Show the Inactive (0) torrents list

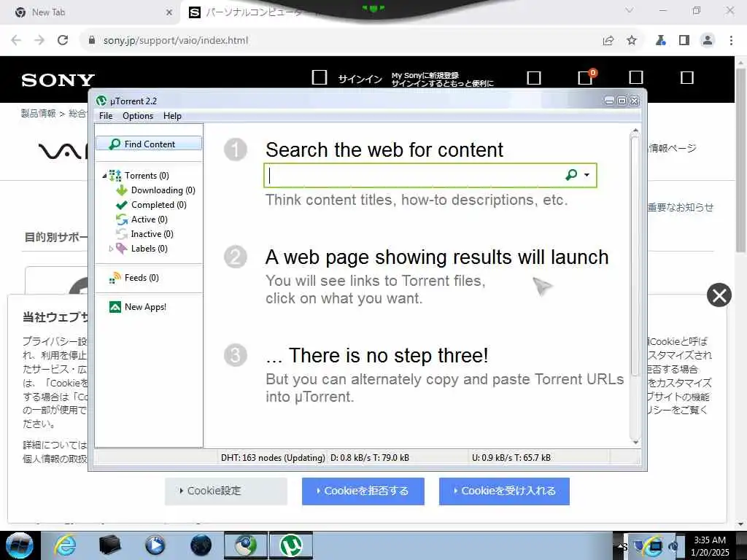tap(152, 234)
